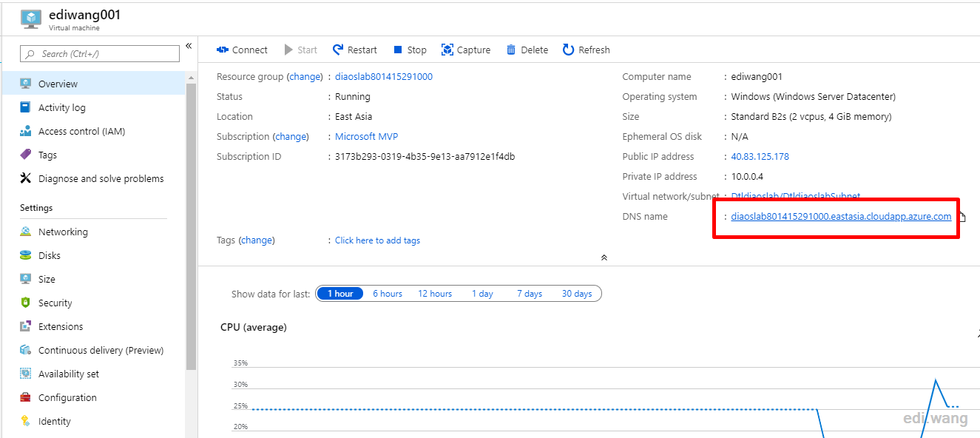
Task: Click the Connect toolbar icon
Action: (223, 50)
